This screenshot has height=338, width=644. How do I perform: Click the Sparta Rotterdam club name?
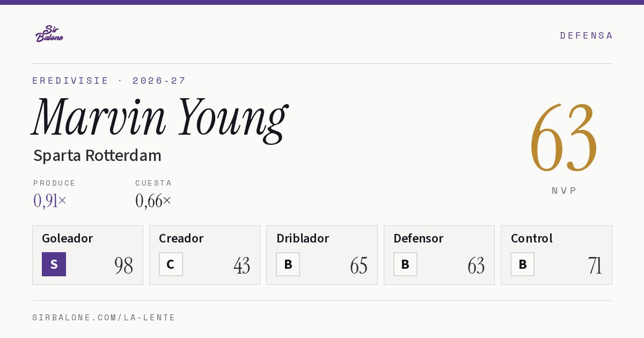pyautogui.click(x=97, y=156)
